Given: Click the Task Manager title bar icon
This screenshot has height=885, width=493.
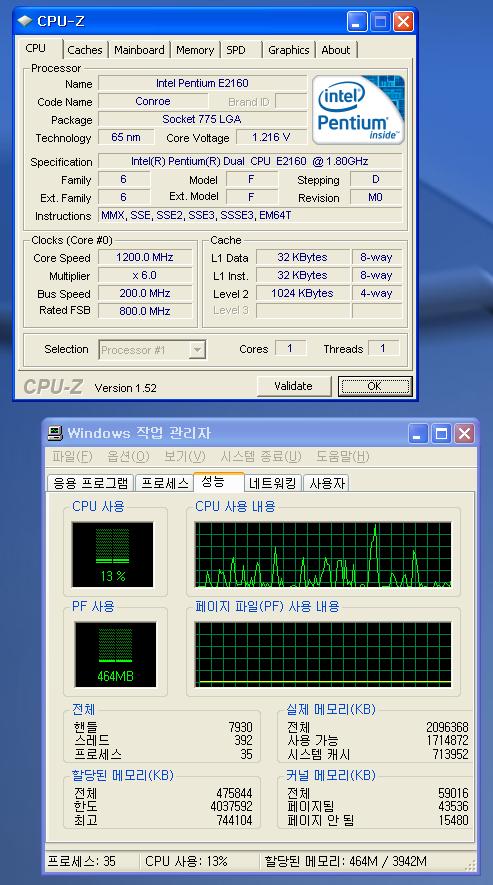Looking at the screenshot, I should [55, 433].
